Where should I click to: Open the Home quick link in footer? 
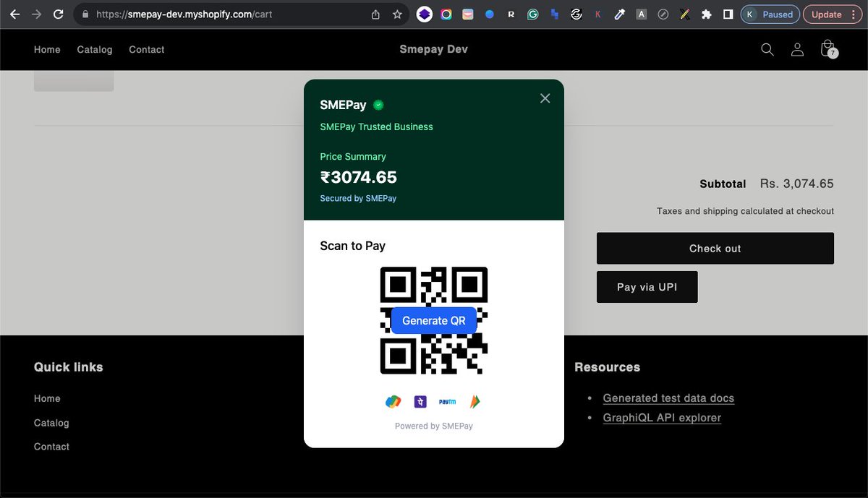point(47,398)
